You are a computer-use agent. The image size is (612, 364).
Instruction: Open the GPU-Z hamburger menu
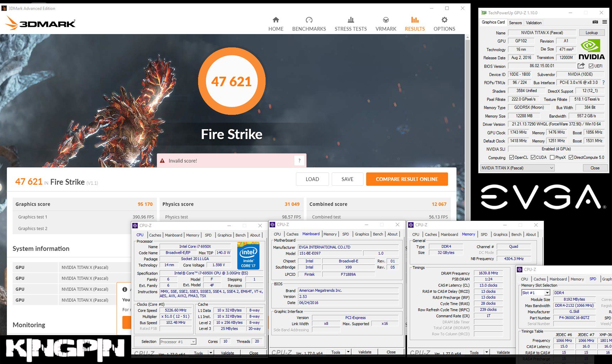tap(605, 22)
